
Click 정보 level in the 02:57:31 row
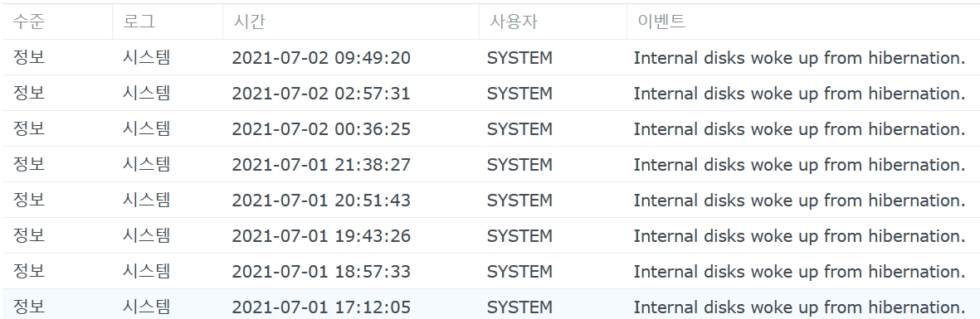[29, 93]
